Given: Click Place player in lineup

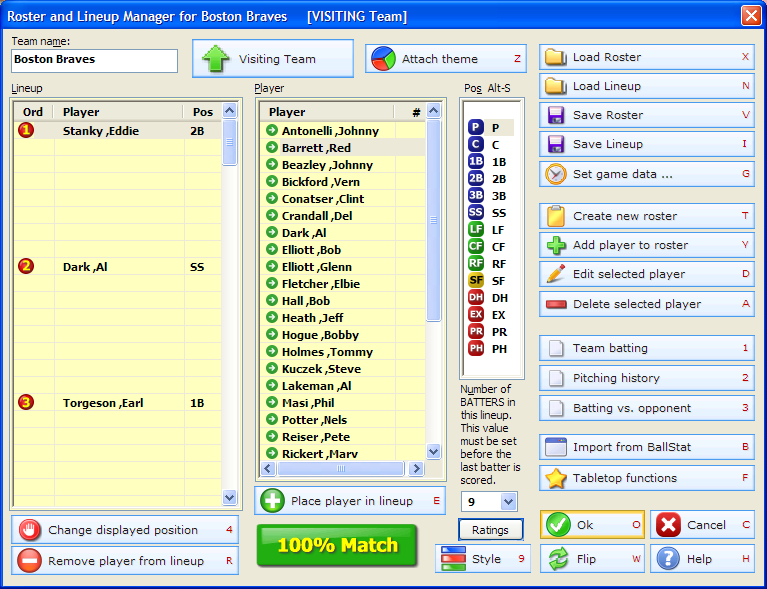Looking at the screenshot, I should [x=350, y=500].
